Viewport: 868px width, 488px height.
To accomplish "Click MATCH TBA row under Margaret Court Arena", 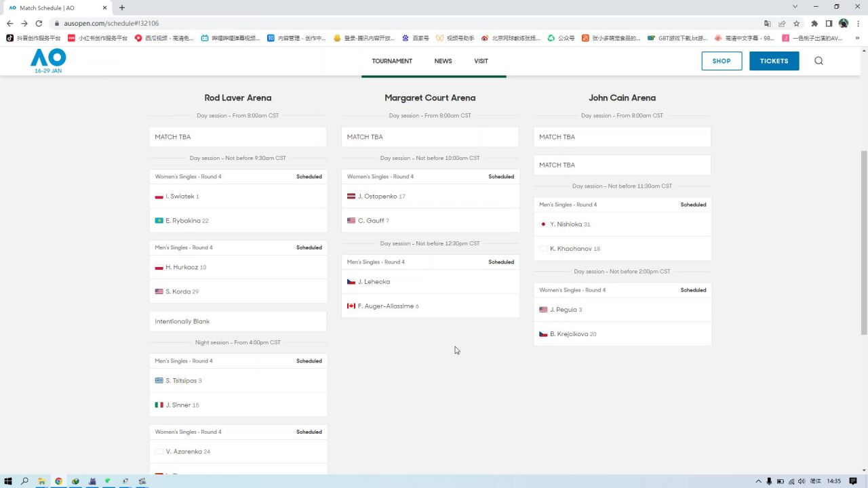I will pyautogui.click(x=430, y=137).
